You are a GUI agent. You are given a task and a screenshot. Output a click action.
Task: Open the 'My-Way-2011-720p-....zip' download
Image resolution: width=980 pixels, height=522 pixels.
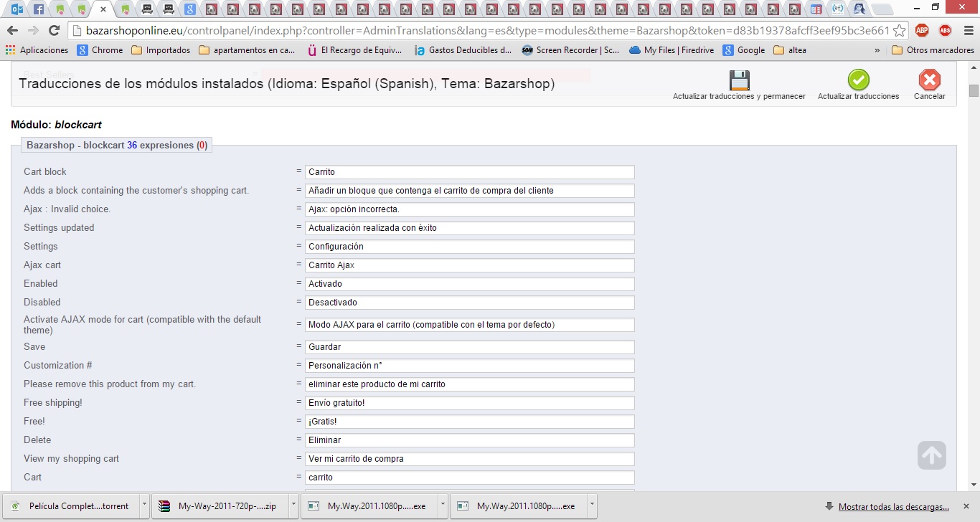(220, 506)
